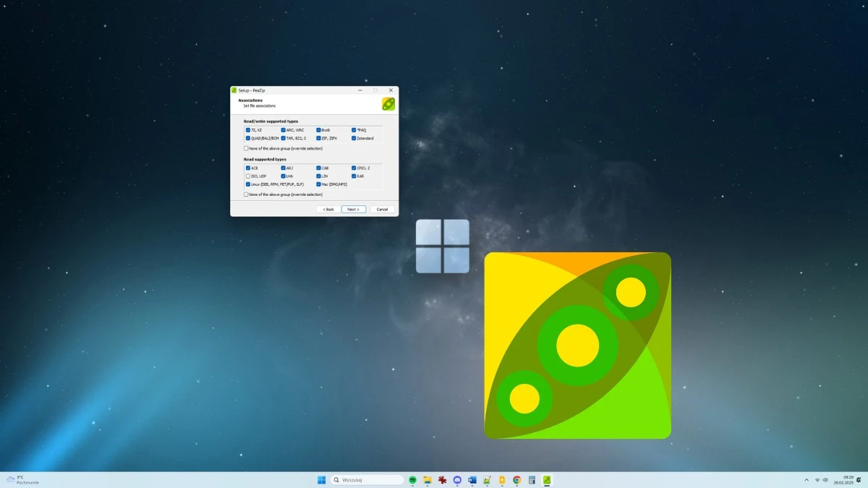Cancel the PeaZip installation

382,209
